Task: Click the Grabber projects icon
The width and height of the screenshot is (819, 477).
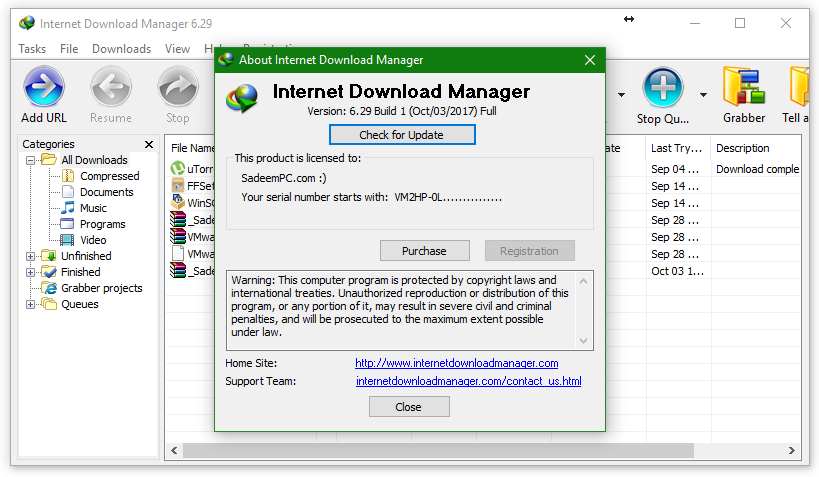Action: (x=50, y=288)
